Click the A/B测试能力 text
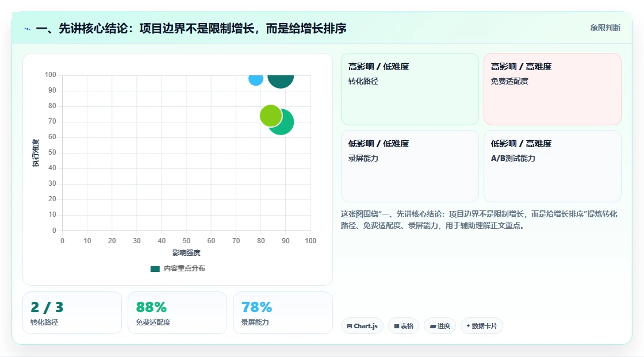Screen dimensions: 644x357 click(513, 158)
